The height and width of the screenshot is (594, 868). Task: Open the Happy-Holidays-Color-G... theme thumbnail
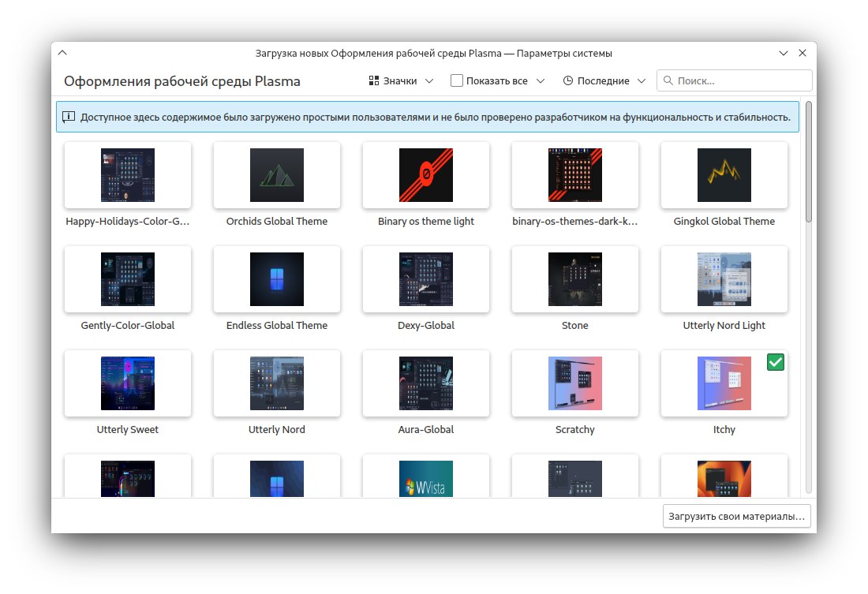pyautogui.click(x=127, y=175)
